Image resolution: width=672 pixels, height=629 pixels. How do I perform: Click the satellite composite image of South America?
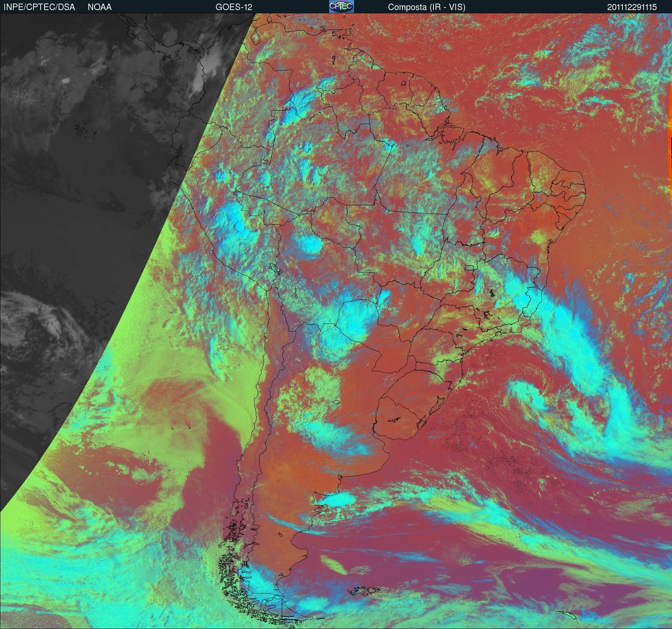pyautogui.click(x=336, y=321)
